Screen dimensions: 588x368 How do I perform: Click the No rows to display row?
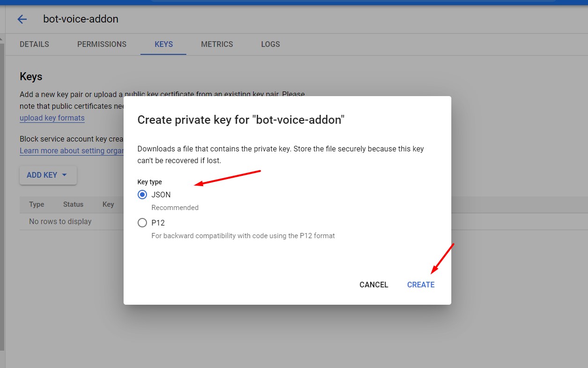tap(60, 221)
